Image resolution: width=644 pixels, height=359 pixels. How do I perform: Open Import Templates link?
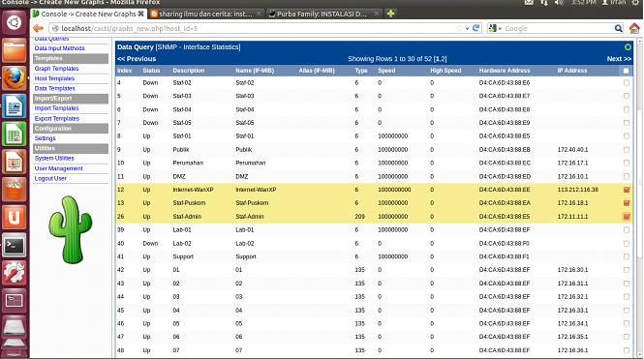pyautogui.click(x=57, y=108)
